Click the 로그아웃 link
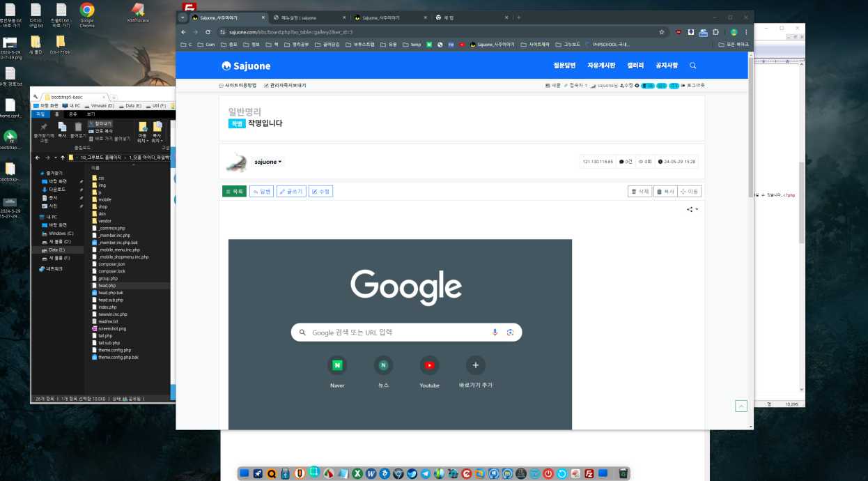The width and height of the screenshot is (868, 481). click(693, 85)
